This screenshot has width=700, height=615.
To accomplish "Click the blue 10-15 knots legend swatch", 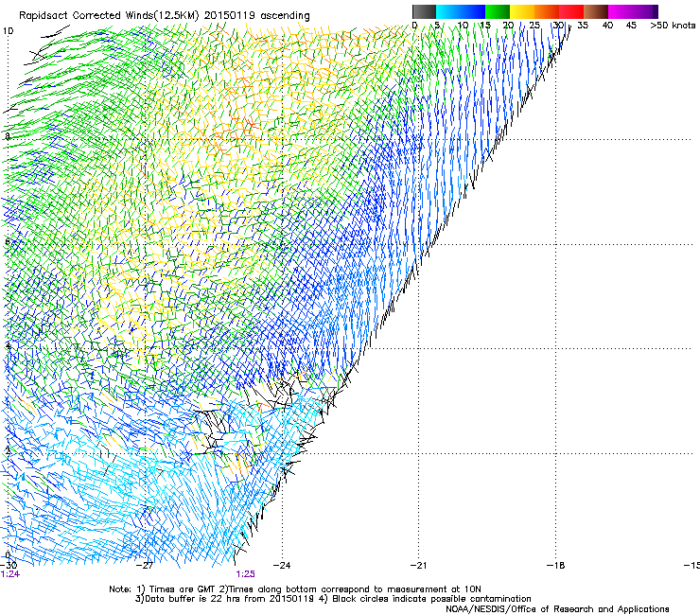I will (473, 11).
